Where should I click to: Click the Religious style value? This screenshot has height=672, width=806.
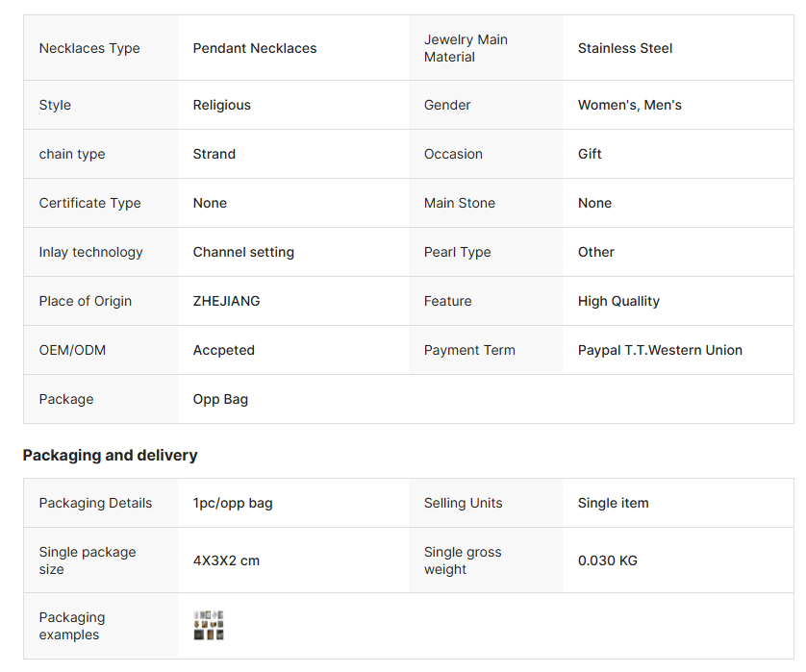(x=222, y=105)
